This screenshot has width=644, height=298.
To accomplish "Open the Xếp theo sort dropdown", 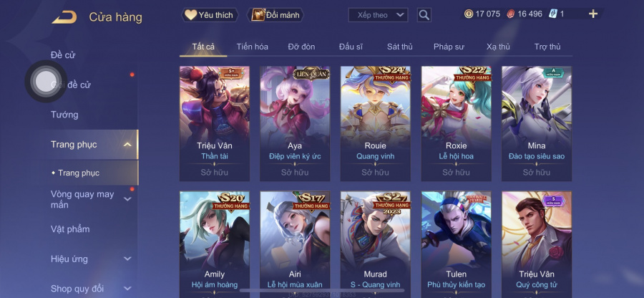I will tap(378, 15).
